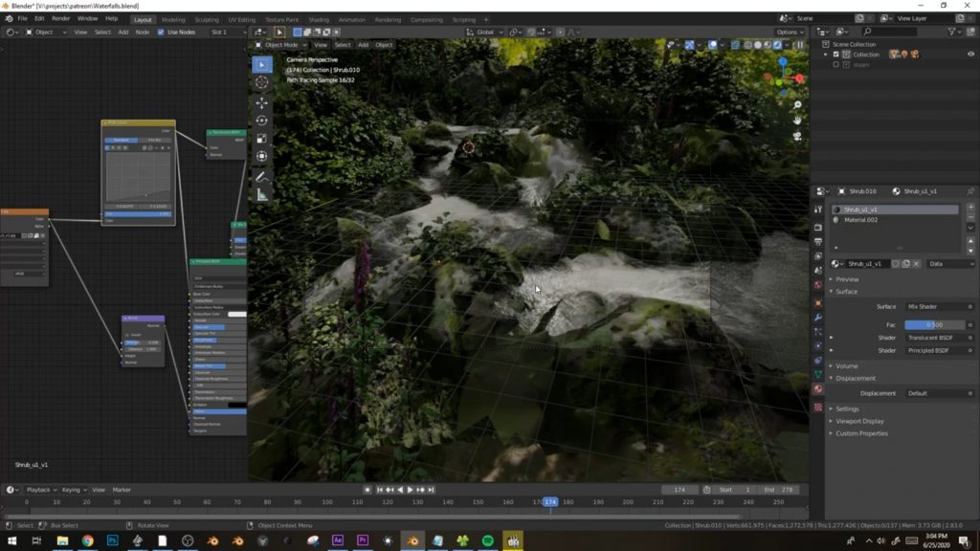The width and height of the screenshot is (980, 551).
Task: Jump to the animation start frame
Action: (x=379, y=490)
